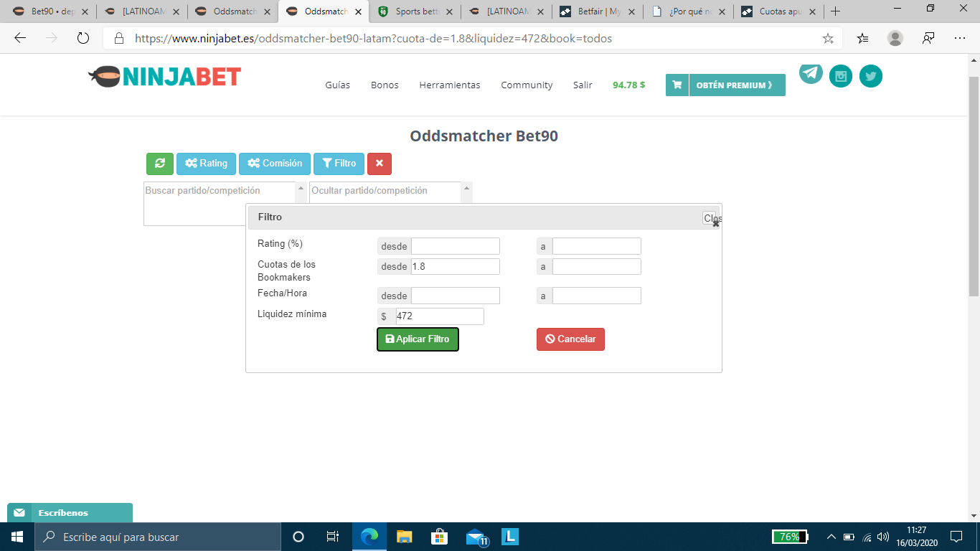
Task: Click the address bar URL
Action: click(373, 39)
